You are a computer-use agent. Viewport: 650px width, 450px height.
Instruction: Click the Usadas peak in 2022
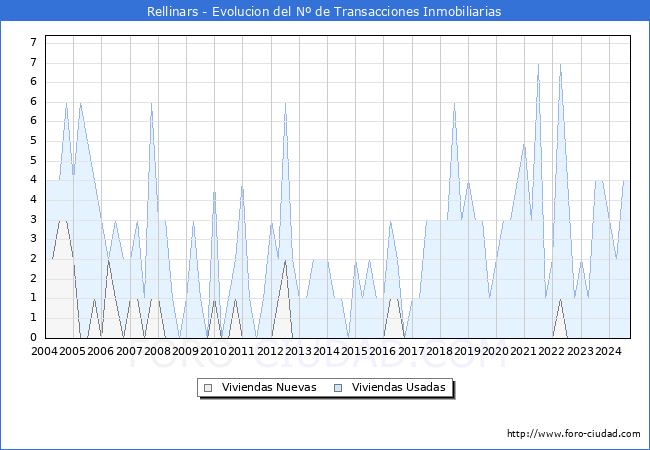(560, 64)
